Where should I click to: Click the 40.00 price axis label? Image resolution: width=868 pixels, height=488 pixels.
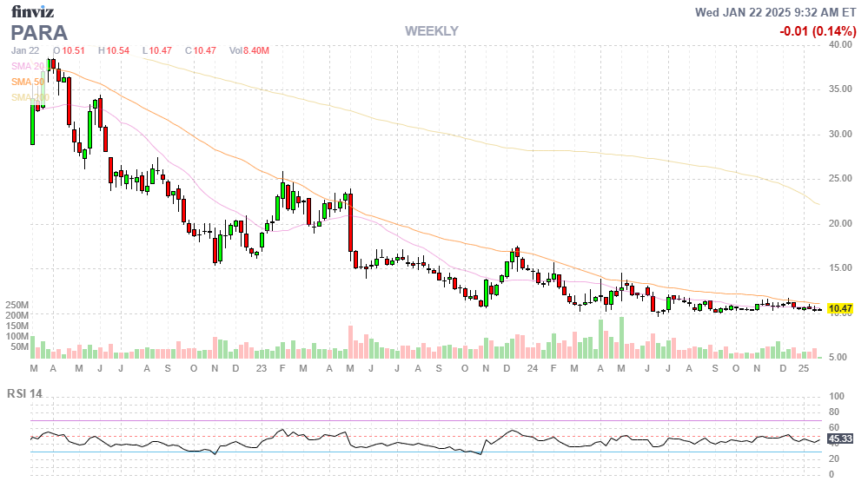click(839, 44)
